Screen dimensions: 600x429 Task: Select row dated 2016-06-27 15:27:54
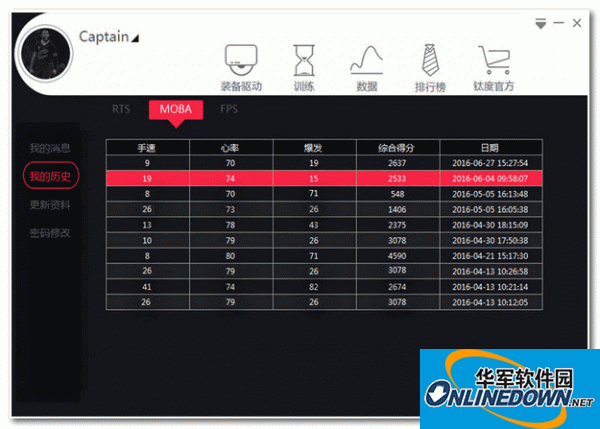[324, 163]
